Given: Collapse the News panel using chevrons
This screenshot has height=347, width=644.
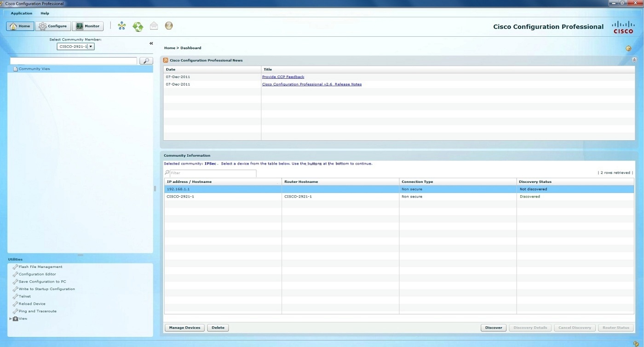Looking at the screenshot, I should [x=634, y=60].
